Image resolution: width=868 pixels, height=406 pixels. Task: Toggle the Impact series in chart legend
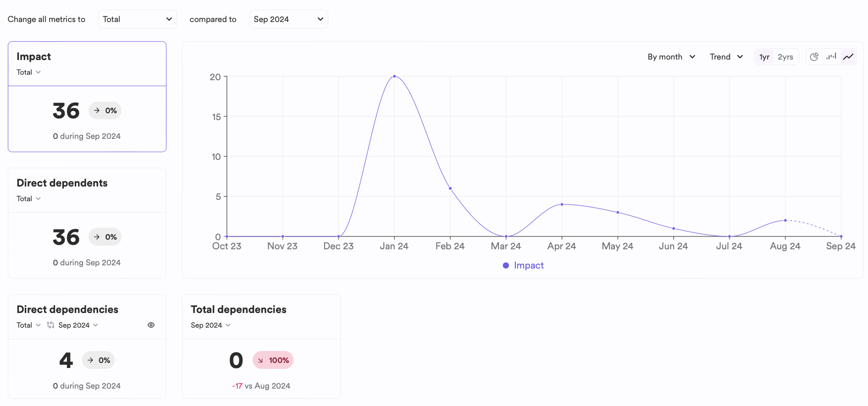click(523, 265)
